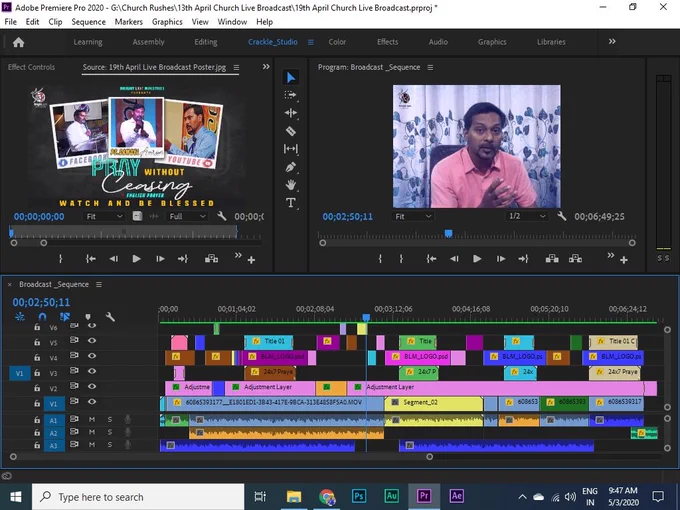Select the Selection arrow tool
This screenshot has height=510, width=680.
coord(291,78)
